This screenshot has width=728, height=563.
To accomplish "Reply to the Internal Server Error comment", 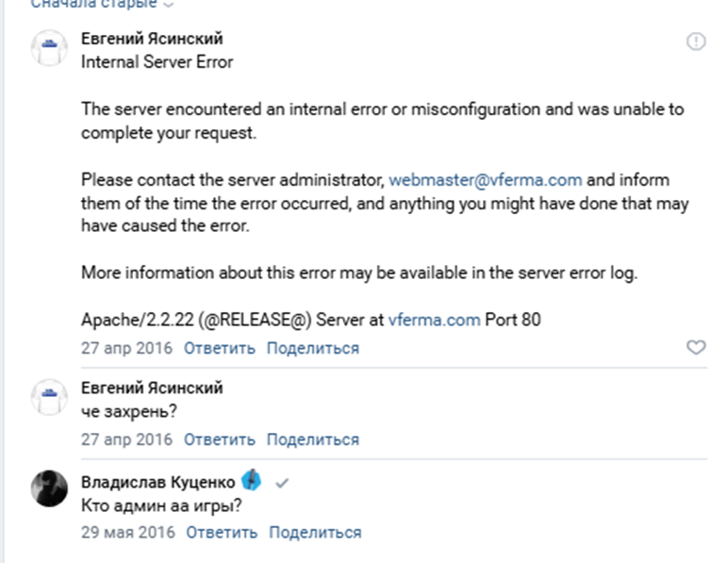I will [x=220, y=348].
